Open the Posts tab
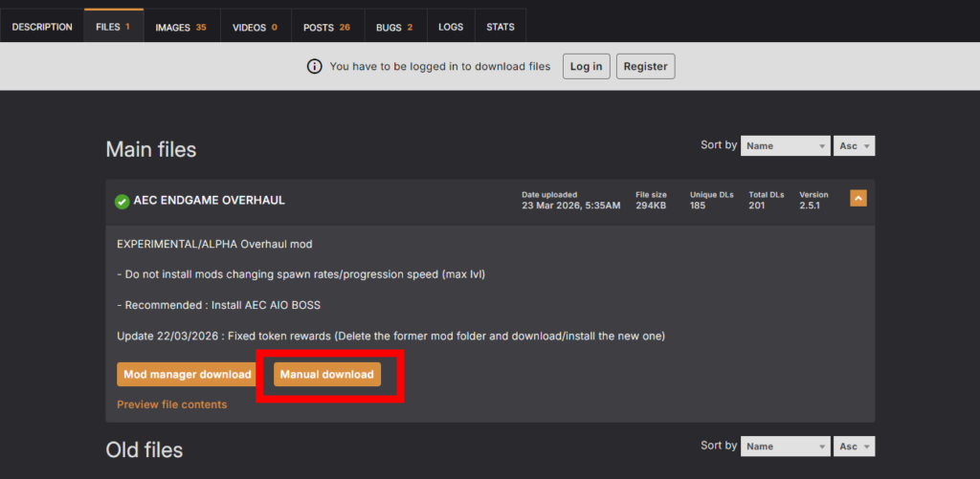 tap(326, 27)
